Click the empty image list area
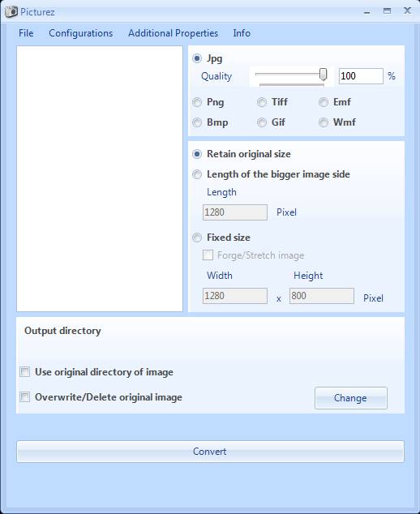 100,178
